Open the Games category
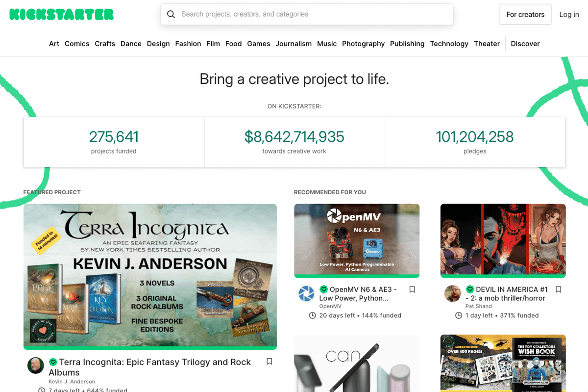This screenshot has height=392, width=588. click(x=259, y=44)
